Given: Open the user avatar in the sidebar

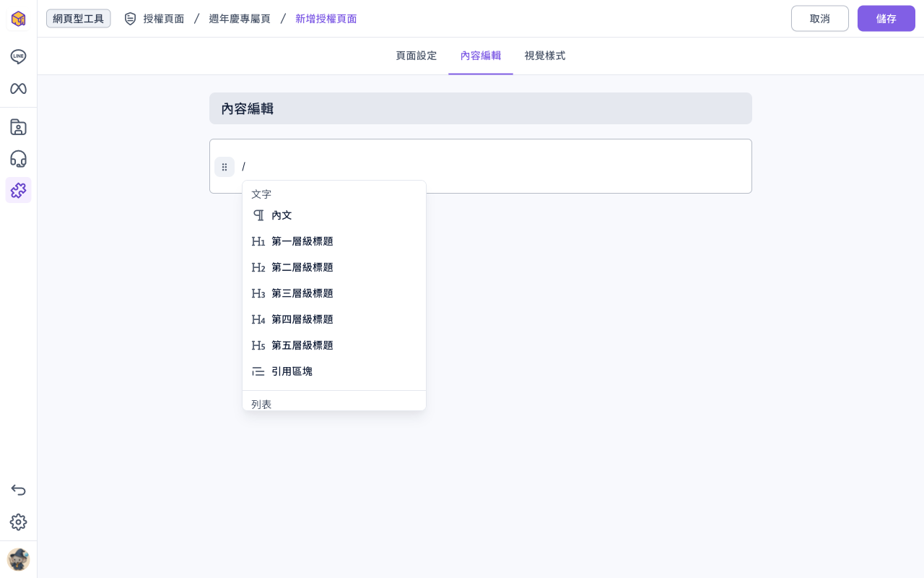Looking at the screenshot, I should tap(18, 559).
